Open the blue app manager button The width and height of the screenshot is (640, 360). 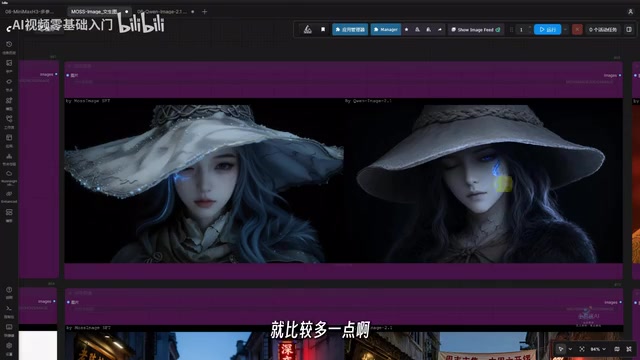tap(350, 29)
